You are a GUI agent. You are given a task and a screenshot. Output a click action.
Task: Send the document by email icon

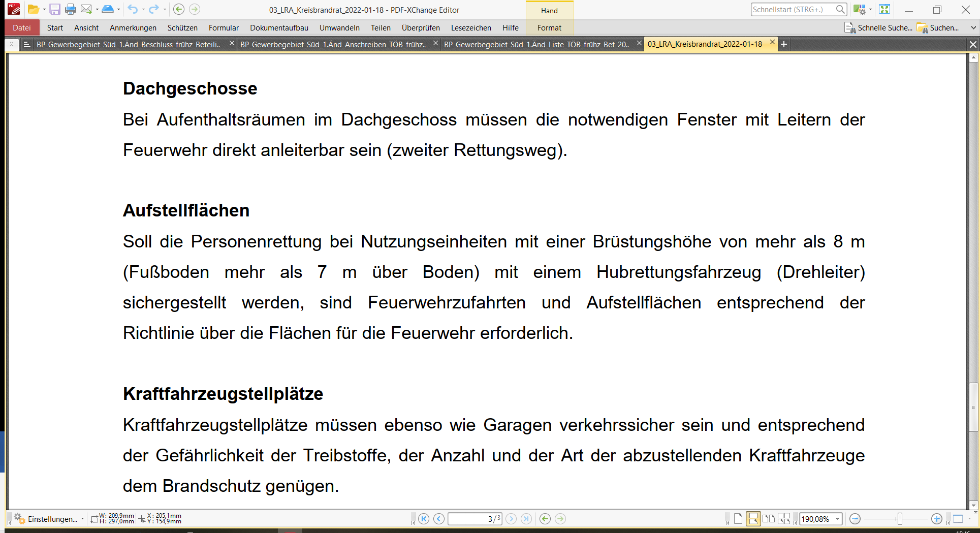[x=86, y=9]
